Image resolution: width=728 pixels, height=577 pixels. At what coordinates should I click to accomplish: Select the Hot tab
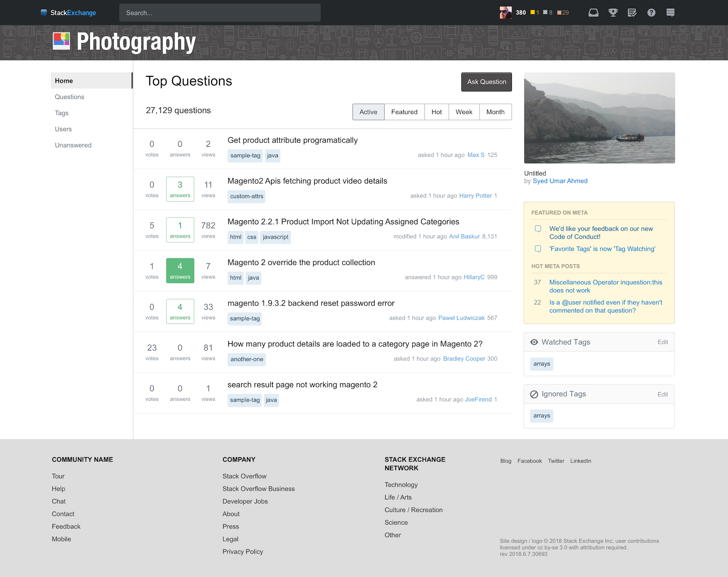[437, 112]
